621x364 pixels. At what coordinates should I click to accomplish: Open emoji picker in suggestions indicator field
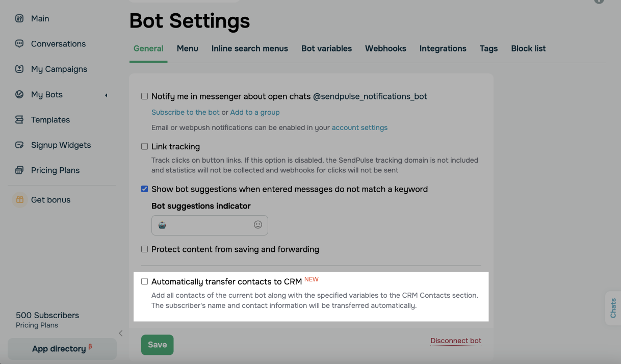click(258, 225)
